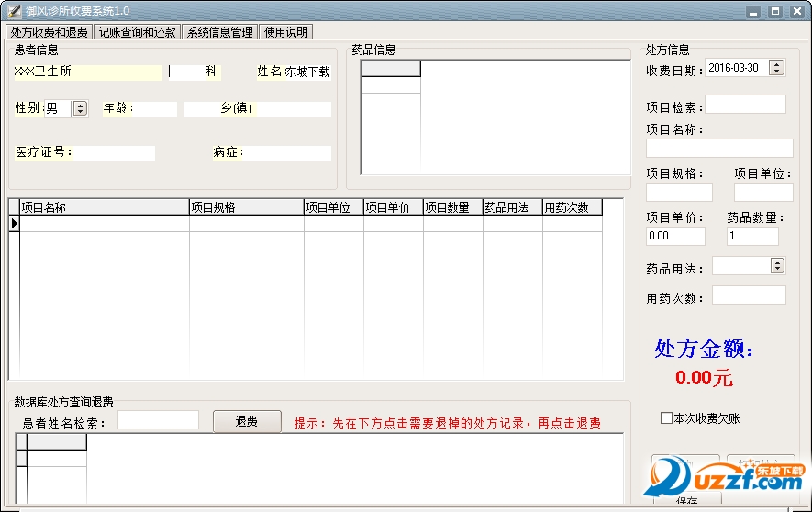This screenshot has width=812, height=512.
Task: Minimize the 御风诊所收费系统 window
Action: (753, 11)
